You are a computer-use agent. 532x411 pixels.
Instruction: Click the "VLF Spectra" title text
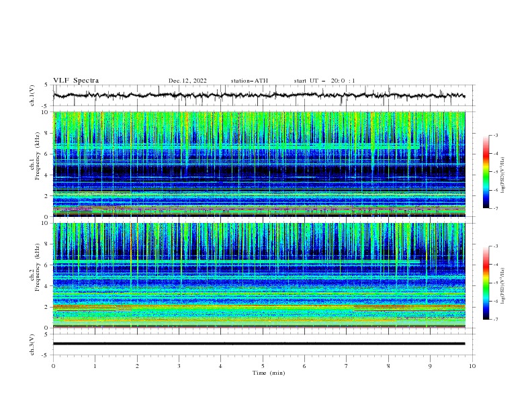[x=76, y=81]
